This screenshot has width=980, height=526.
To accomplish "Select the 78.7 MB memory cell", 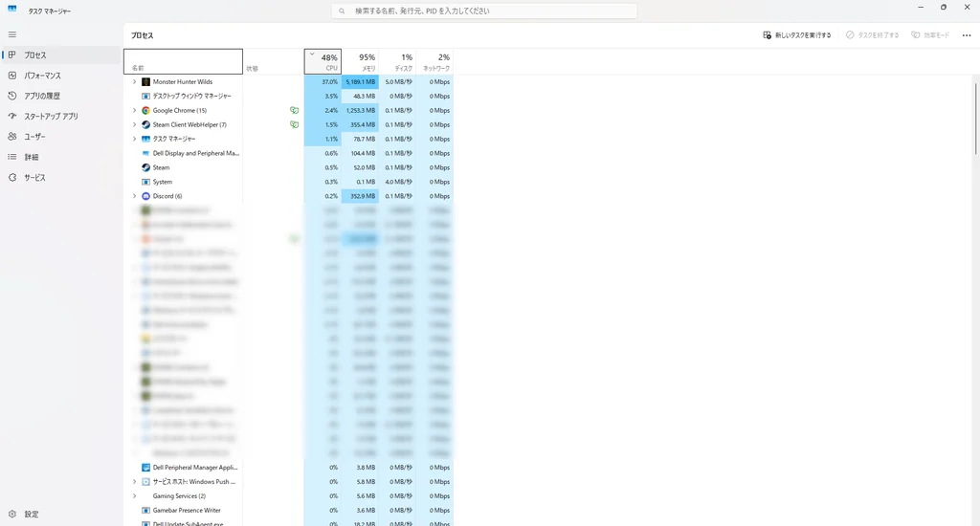I will click(360, 139).
